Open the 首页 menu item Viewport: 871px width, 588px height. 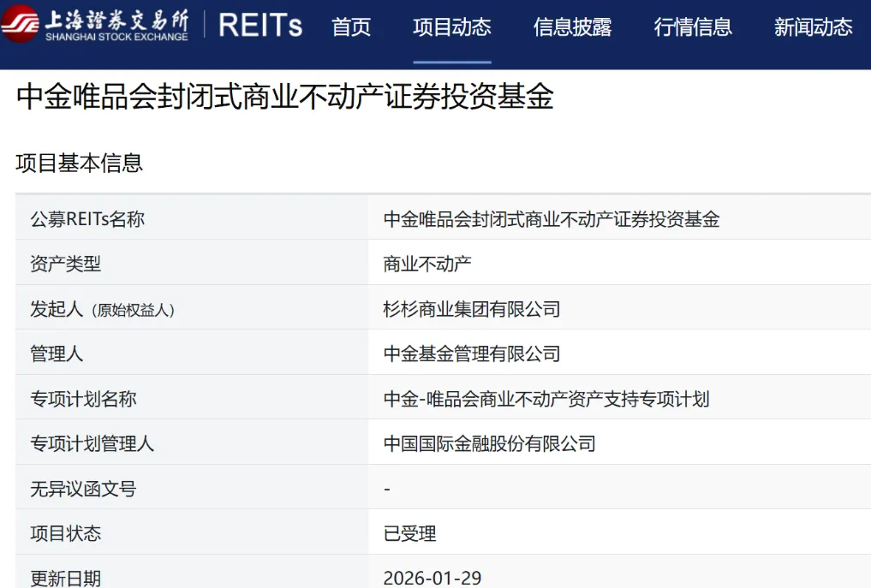click(351, 27)
